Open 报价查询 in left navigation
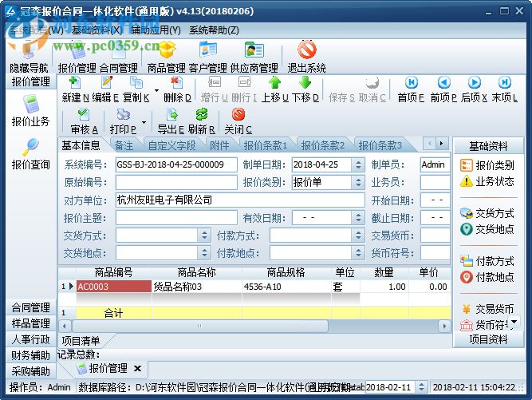Image resolution: width=532 pixels, height=400 pixels. click(x=30, y=155)
